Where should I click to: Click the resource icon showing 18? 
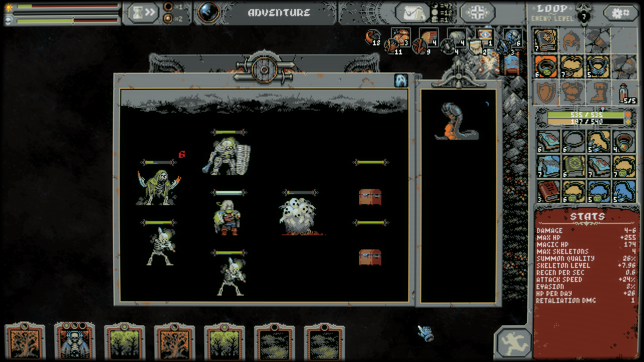pyautogui.click(x=373, y=38)
